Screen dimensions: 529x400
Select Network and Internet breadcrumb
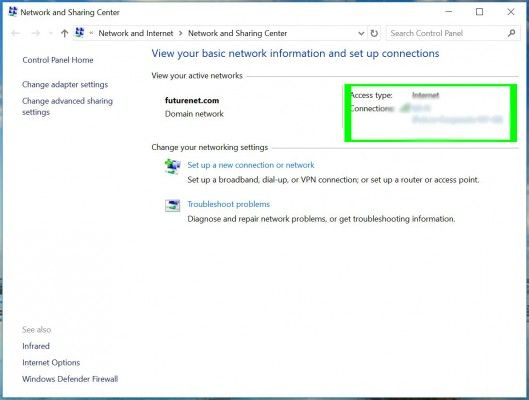pos(136,33)
